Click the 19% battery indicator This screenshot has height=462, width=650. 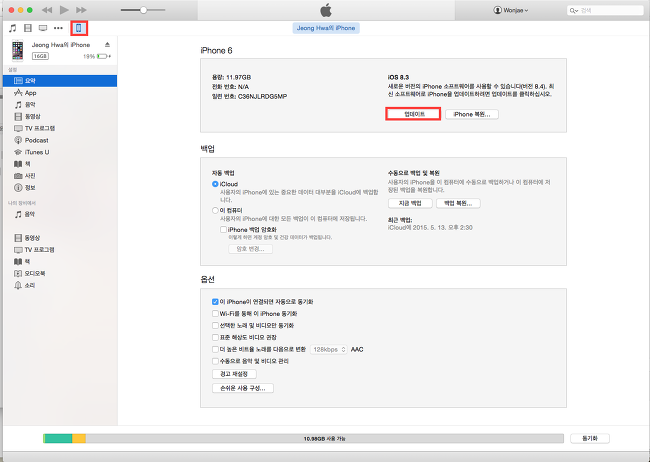(97, 56)
